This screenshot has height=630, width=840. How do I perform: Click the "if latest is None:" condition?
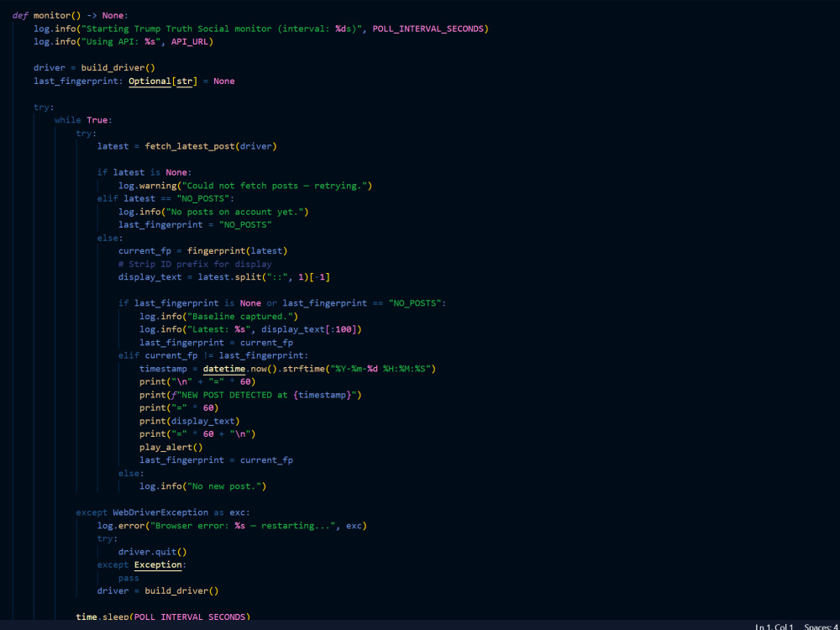144,172
